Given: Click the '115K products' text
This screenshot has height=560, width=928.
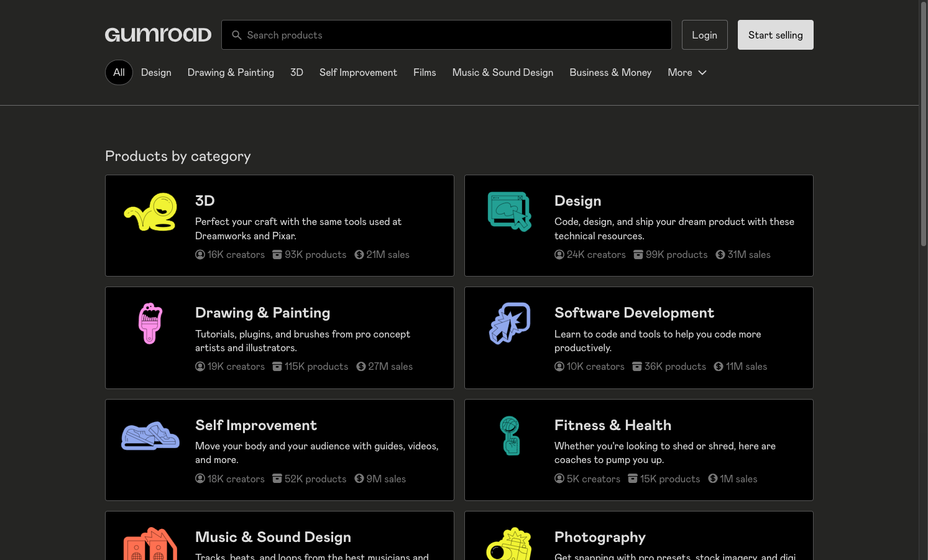Looking at the screenshot, I should [x=316, y=367].
